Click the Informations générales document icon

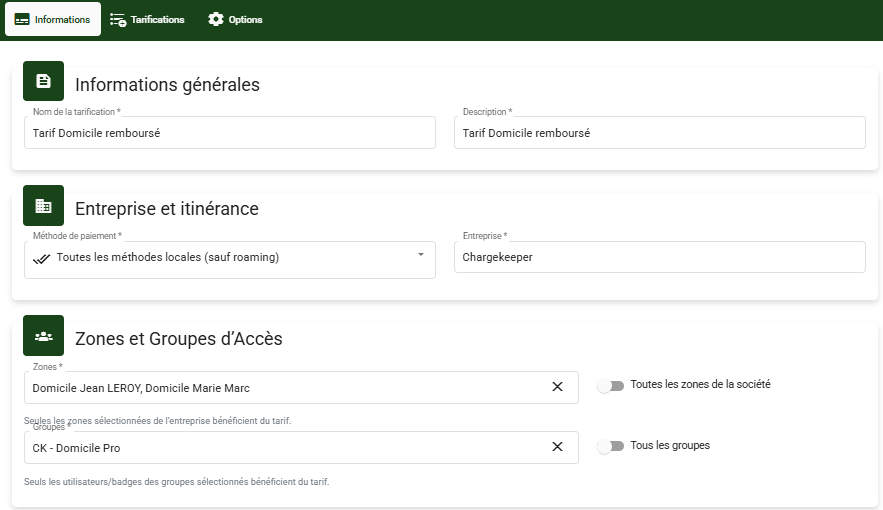(43, 81)
